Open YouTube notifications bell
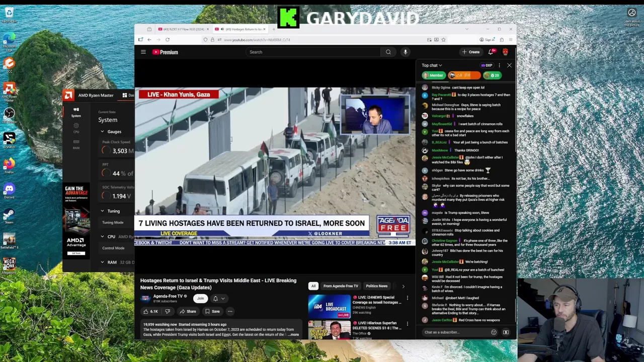This screenshot has width=644, height=362. click(x=492, y=52)
